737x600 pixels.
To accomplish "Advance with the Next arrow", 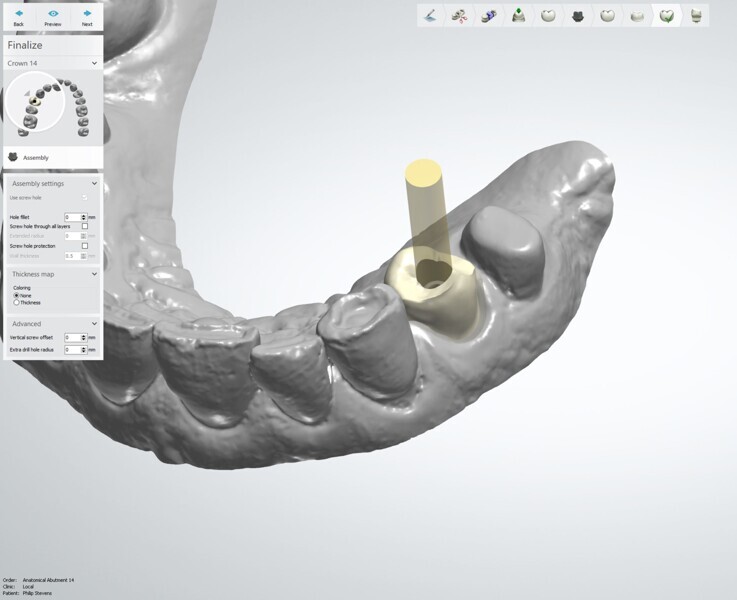I will click(x=87, y=14).
